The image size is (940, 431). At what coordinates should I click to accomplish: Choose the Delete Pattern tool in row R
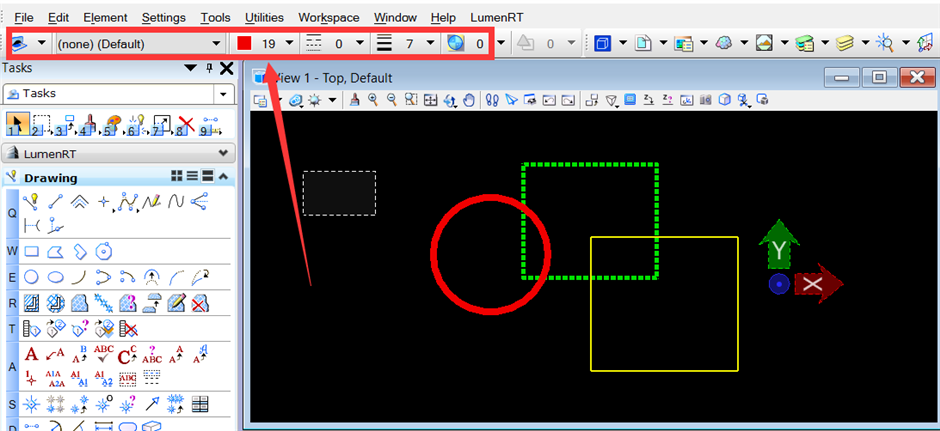(200, 303)
